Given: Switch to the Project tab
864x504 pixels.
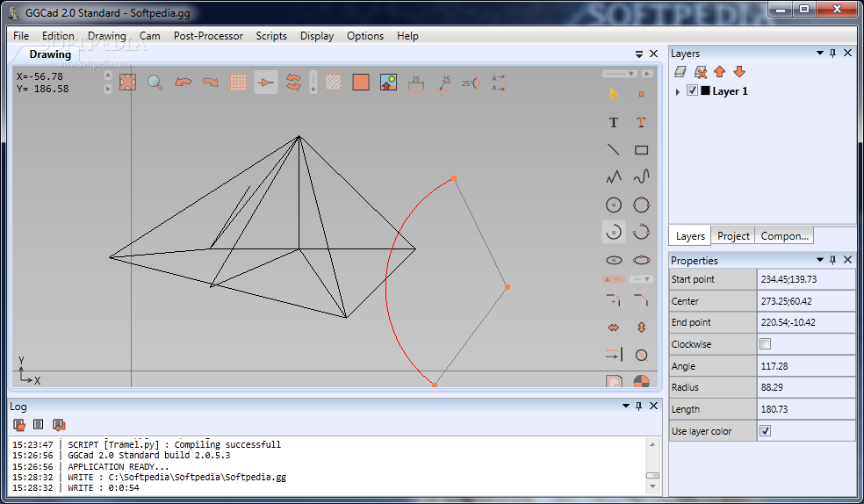Looking at the screenshot, I should pos(733,235).
